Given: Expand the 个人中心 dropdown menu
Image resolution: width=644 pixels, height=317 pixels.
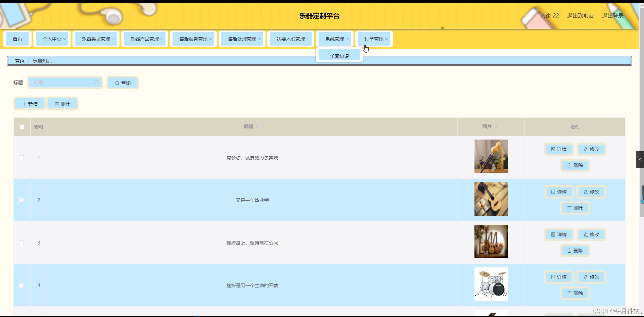Looking at the screenshot, I should tap(52, 39).
